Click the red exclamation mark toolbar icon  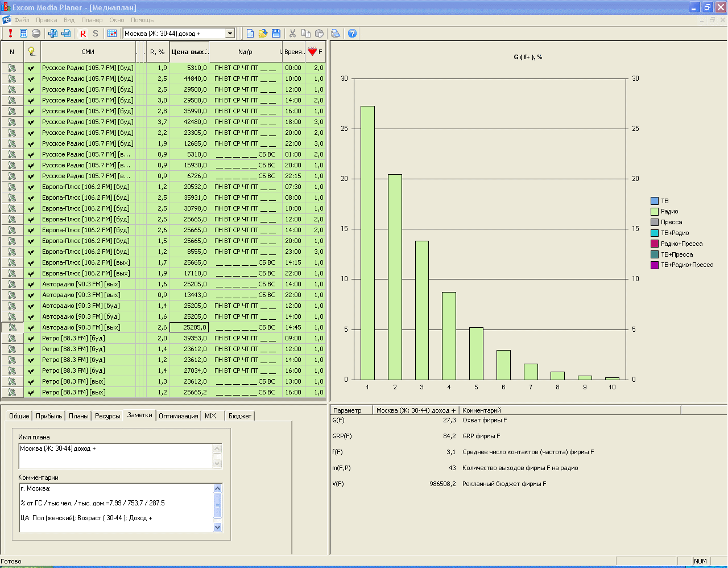[10, 34]
